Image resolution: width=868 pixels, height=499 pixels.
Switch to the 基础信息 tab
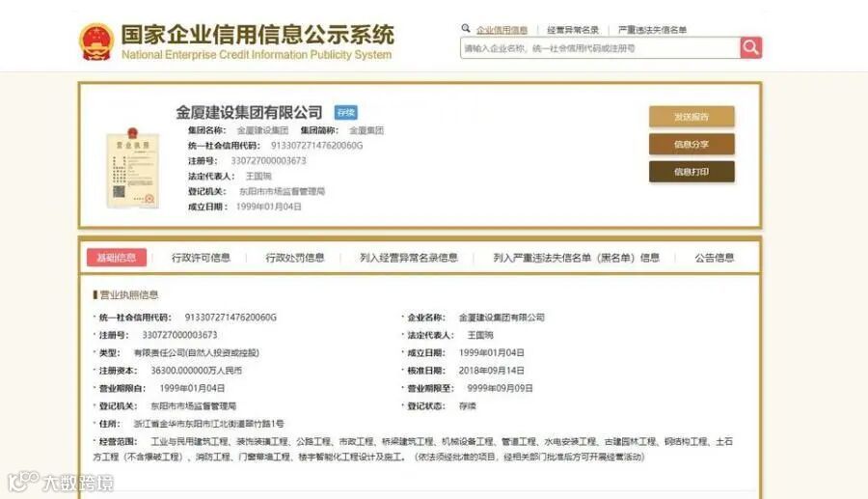pos(117,258)
